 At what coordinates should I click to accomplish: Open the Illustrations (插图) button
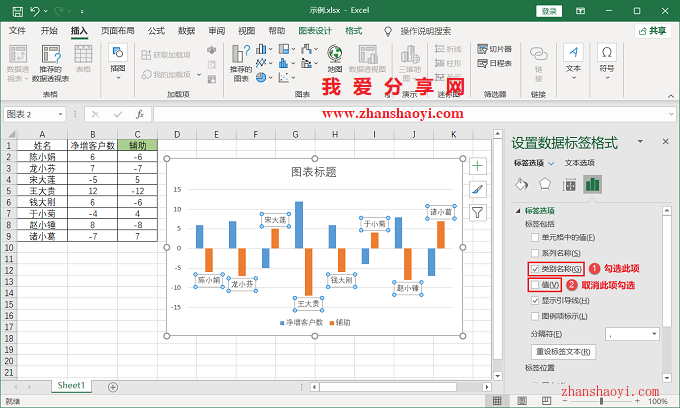(x=118, y=63)
